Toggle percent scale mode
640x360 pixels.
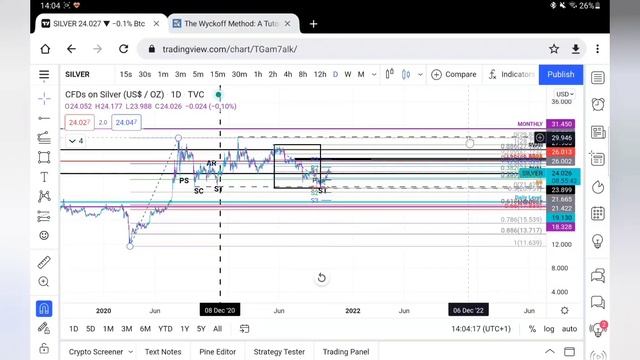532,329
